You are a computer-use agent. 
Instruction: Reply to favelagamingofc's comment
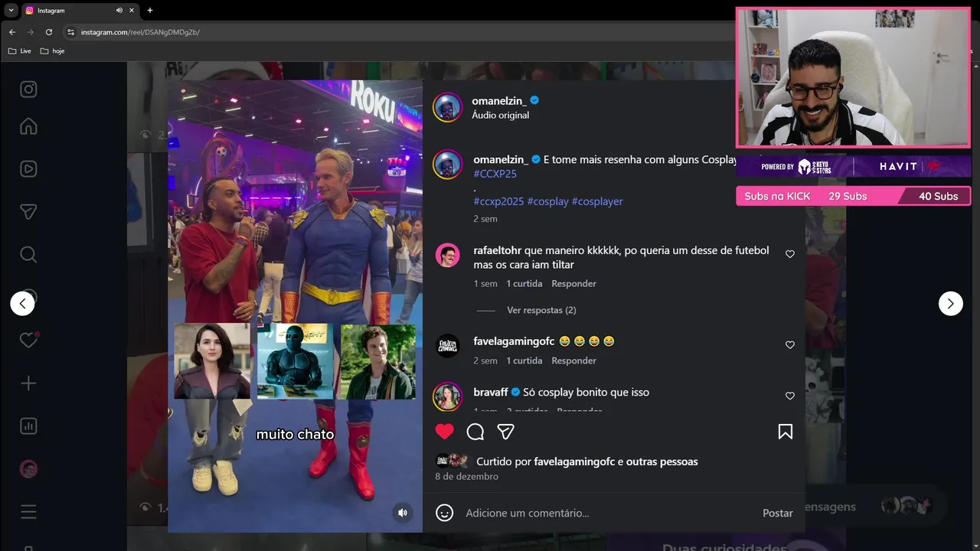click(573, 361)
